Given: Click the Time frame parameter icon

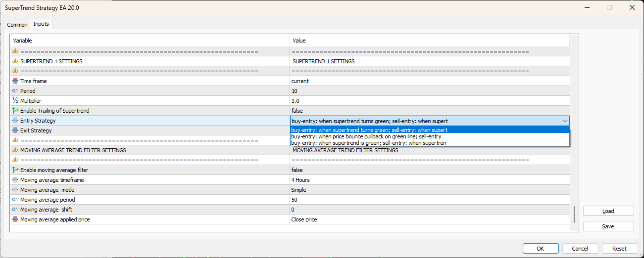Looking at the screenshot, I should point(15,81).
